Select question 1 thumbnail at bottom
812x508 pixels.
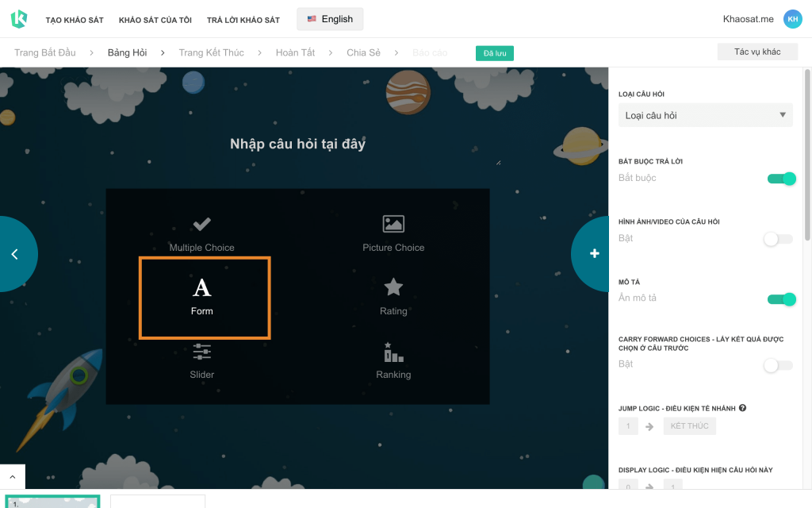tap(52, 502)
